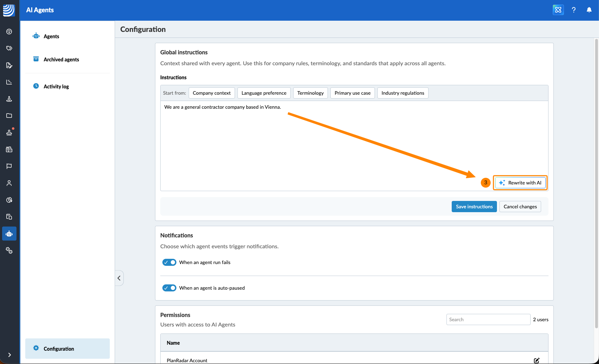Open the folder icon in sidebar

(9, 116)
